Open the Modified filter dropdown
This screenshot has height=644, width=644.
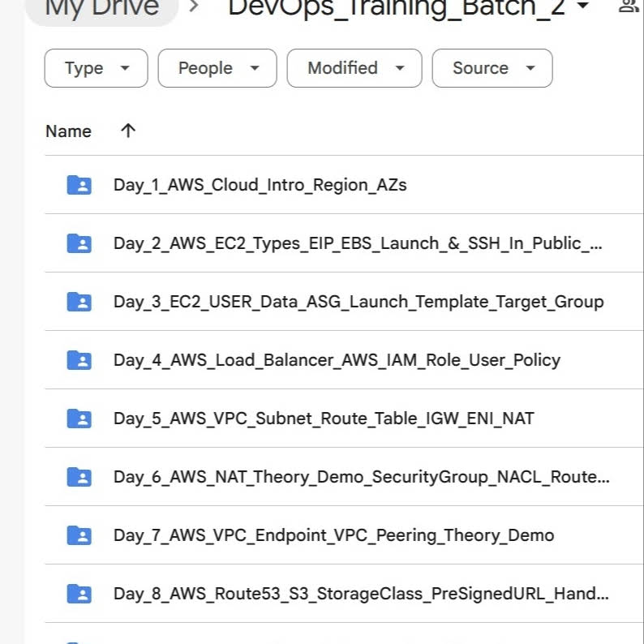click(354, 68)
